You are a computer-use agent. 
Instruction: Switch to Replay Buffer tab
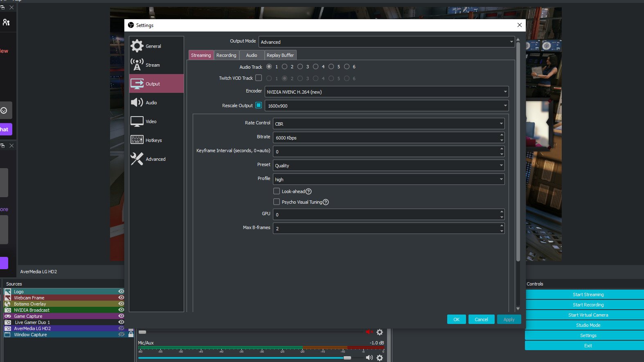click(280, 55)
